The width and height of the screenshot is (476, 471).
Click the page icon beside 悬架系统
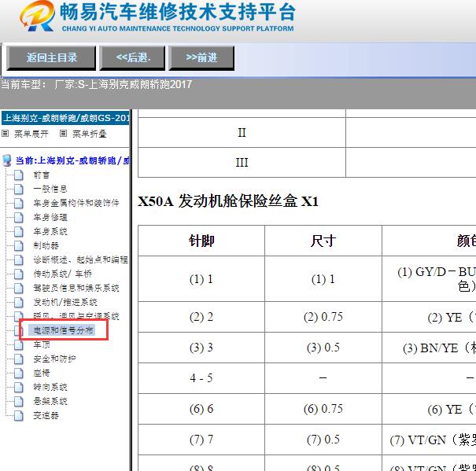[19, 401]
